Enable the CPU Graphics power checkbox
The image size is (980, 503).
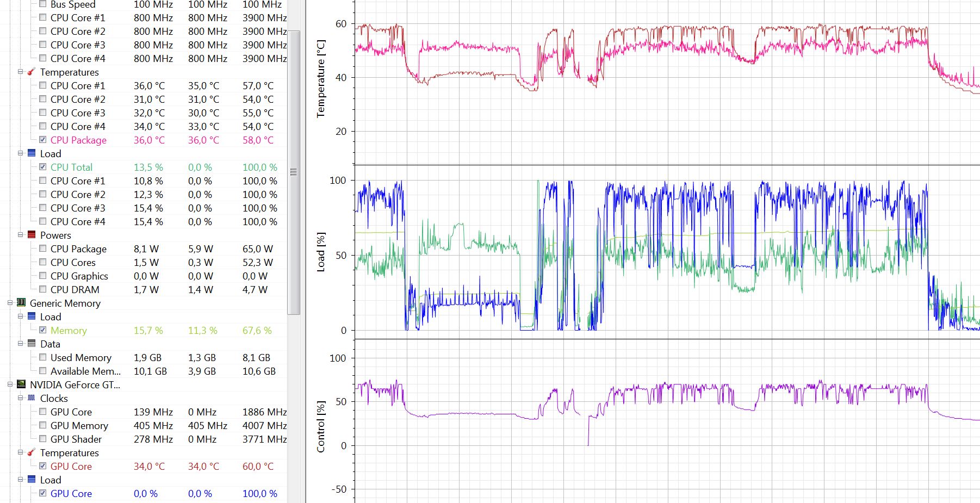[43, 276]
